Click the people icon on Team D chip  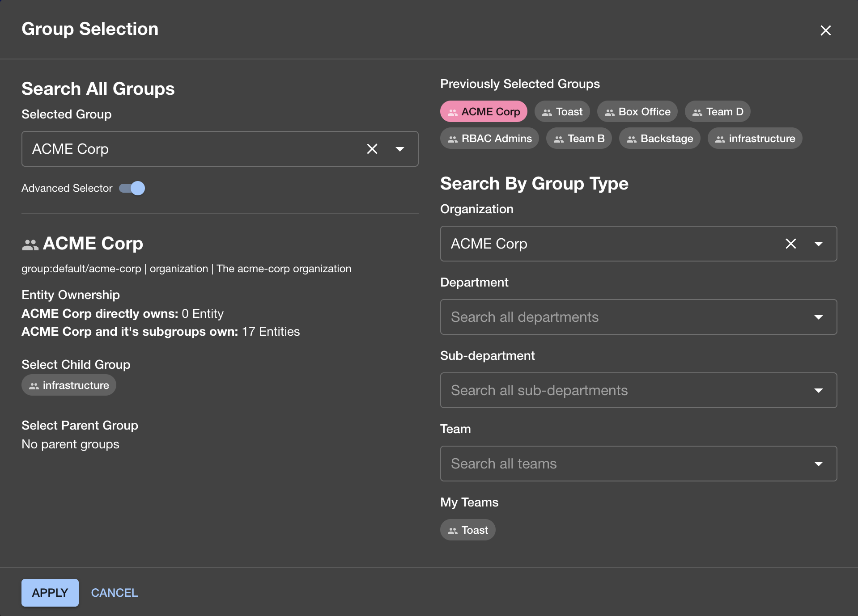click(697, 113)
